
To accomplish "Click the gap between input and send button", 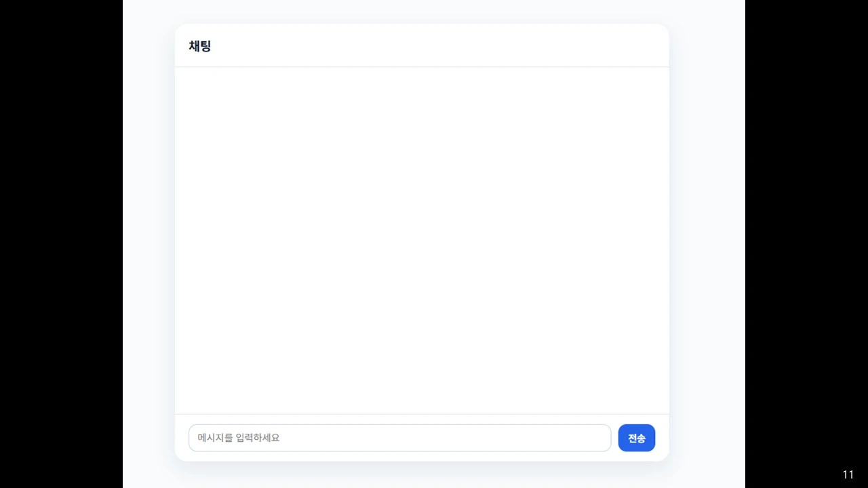I will [x=614, y=438].
